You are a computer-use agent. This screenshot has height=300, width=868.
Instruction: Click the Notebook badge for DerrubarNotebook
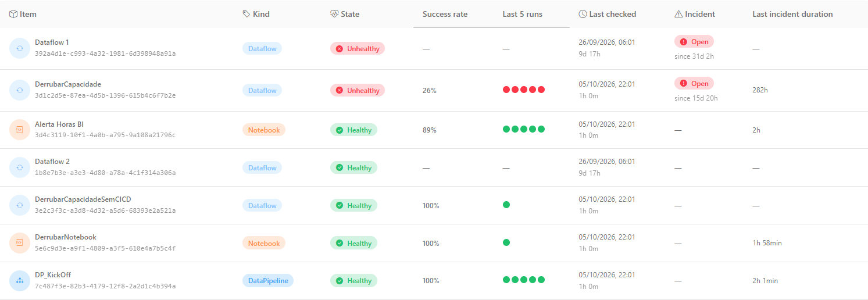264,243
